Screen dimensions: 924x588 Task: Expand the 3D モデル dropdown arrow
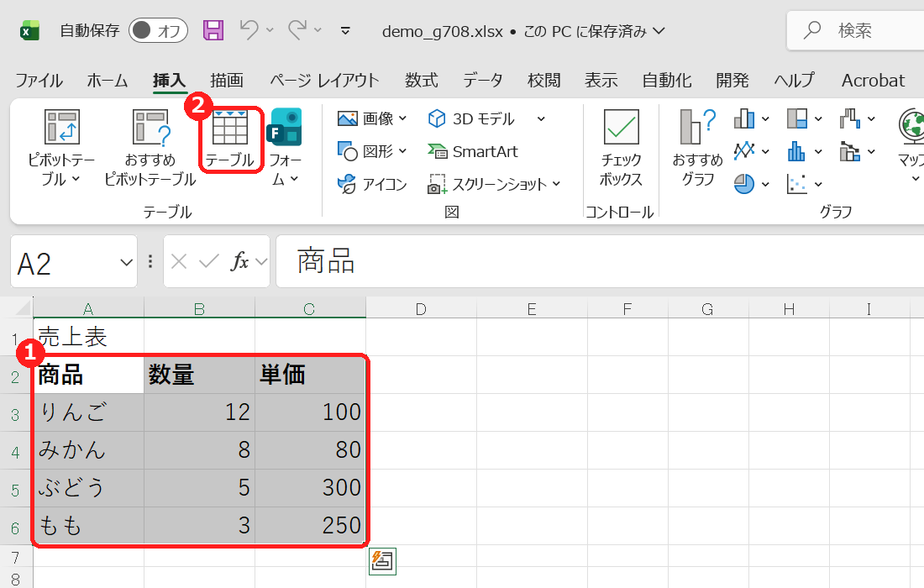click(541, 119)
